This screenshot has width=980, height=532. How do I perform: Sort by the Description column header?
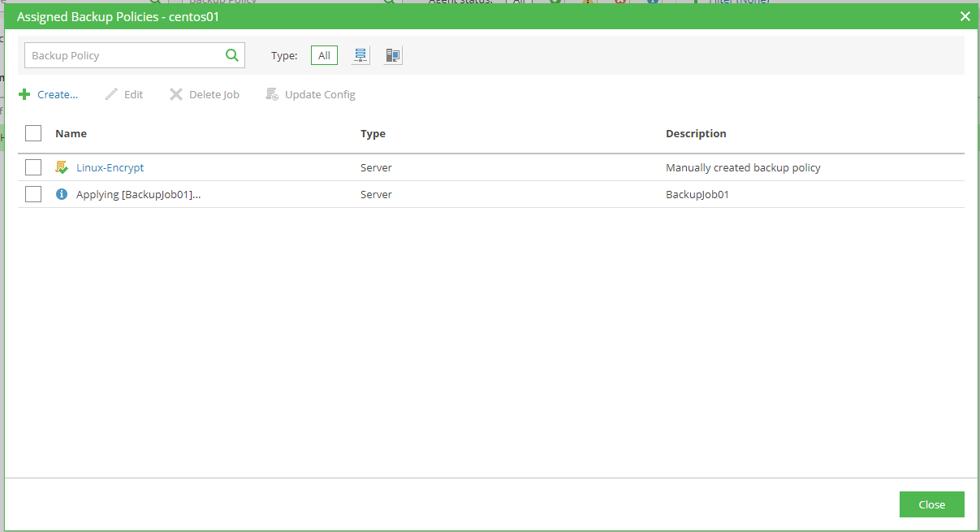coord(696,133)
